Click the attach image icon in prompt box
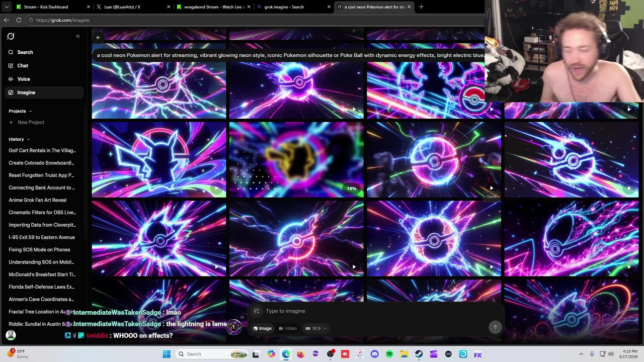 tap(257, 311)
